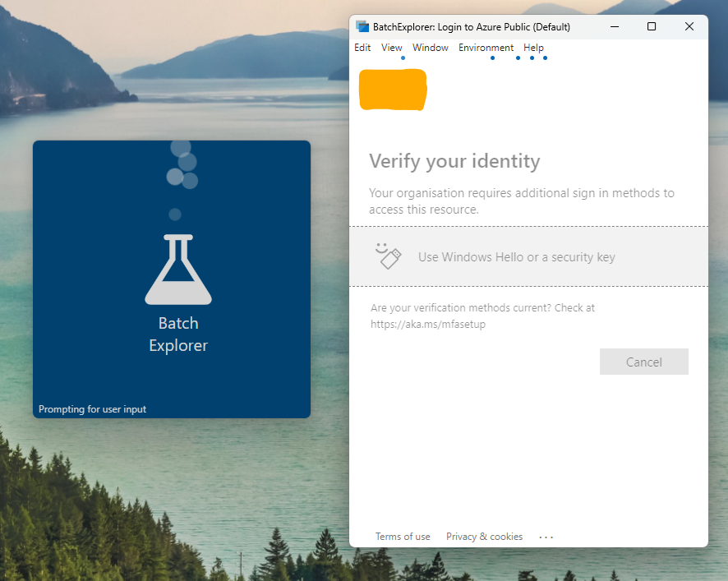Click the Batch Explorer splash tile

click(x=171, y=279)
